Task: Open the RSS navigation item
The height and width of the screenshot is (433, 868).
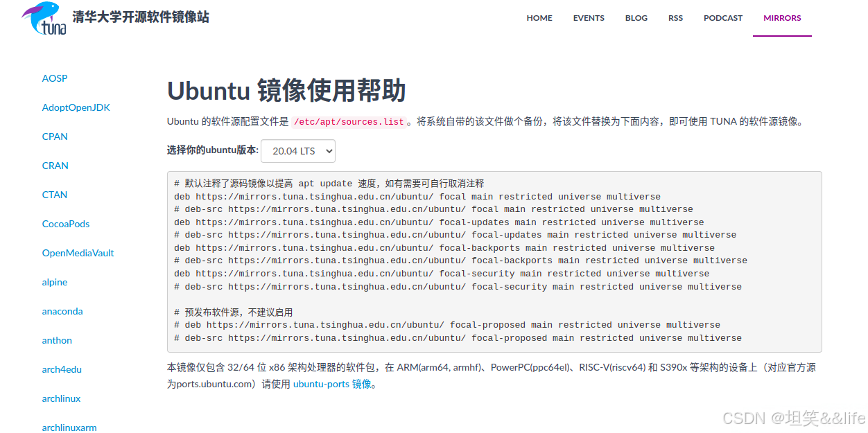Action: click(x=675, y=18)
